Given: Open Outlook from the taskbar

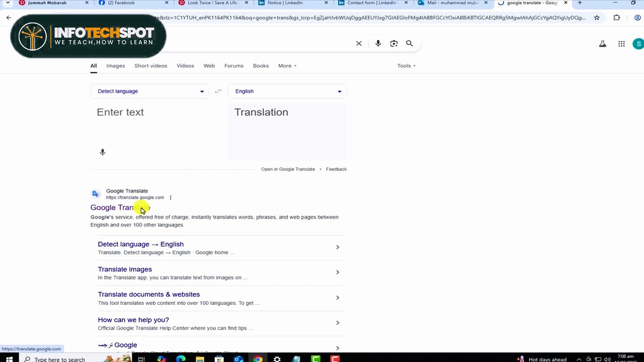Looking at the screenshot, I should pos(238,359).
